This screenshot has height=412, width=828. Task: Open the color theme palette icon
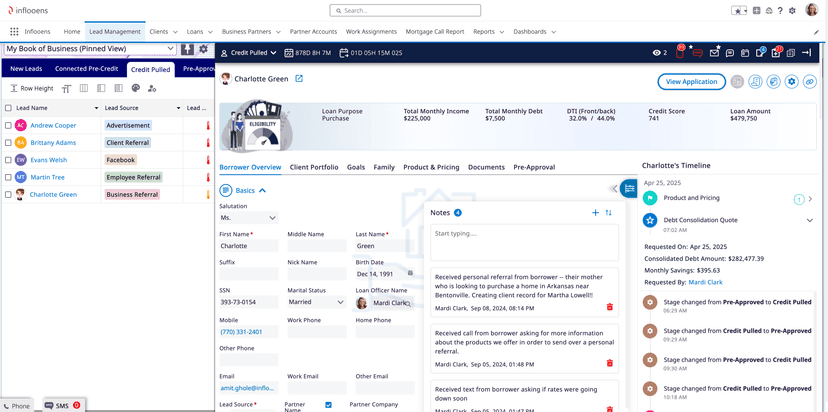135,89
